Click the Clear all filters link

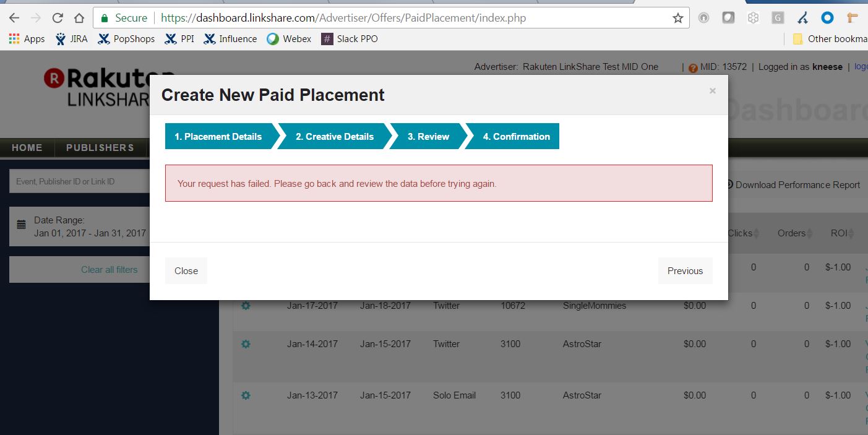[x=109, y=270]
